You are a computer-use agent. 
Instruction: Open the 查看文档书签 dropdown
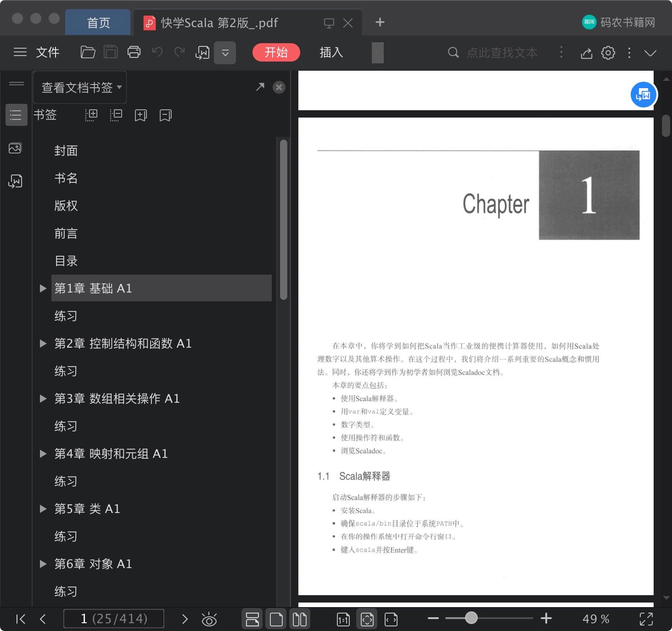pos(80,87)
